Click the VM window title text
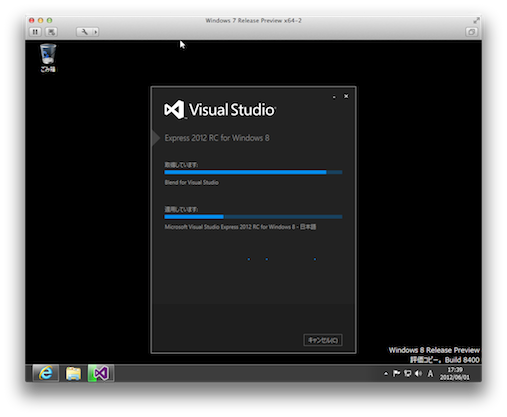This screenshot has width=507, height=417. [x=253, y=21]
